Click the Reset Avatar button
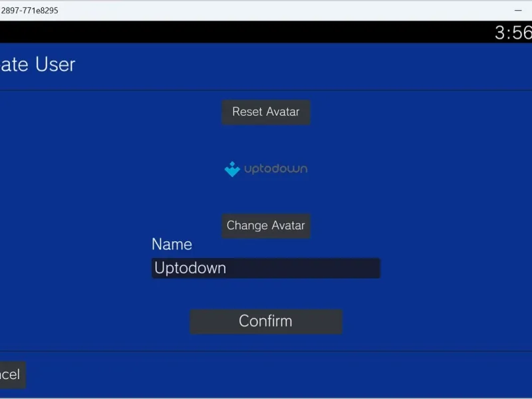Image resolution: width=532 pixels, height=399 pixels. point(265,112)
